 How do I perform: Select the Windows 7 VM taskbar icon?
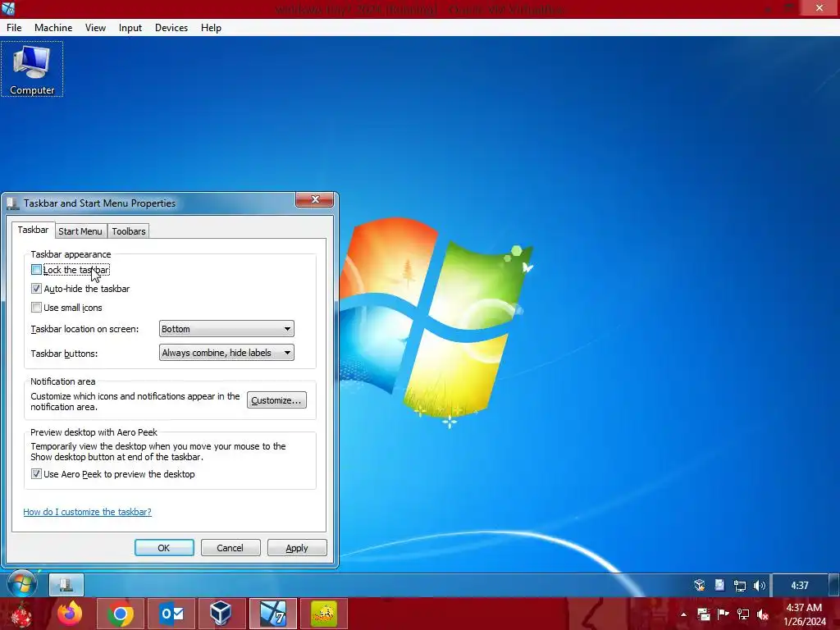point(272,614)
